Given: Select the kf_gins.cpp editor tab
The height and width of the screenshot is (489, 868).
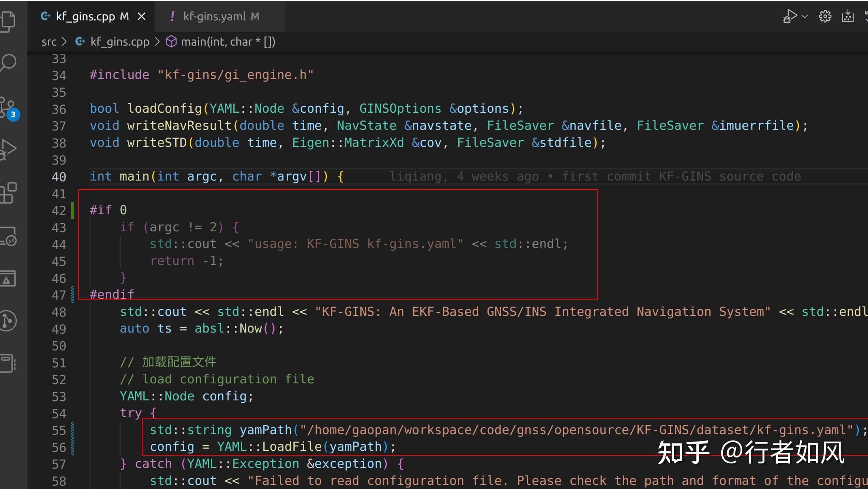Looking at the screenshot, I should (x=85, y=16).
